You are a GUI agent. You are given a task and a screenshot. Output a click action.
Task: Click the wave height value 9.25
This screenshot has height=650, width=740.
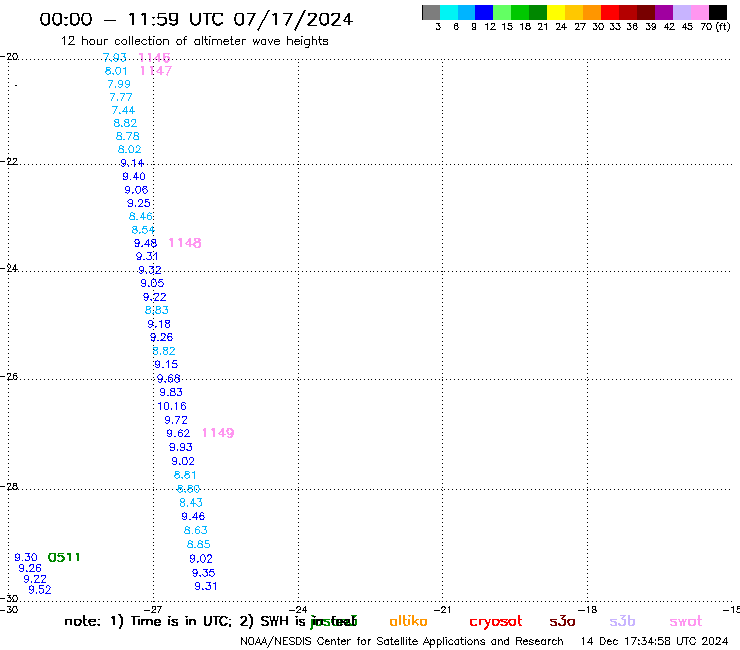click(x=139, y=203)
